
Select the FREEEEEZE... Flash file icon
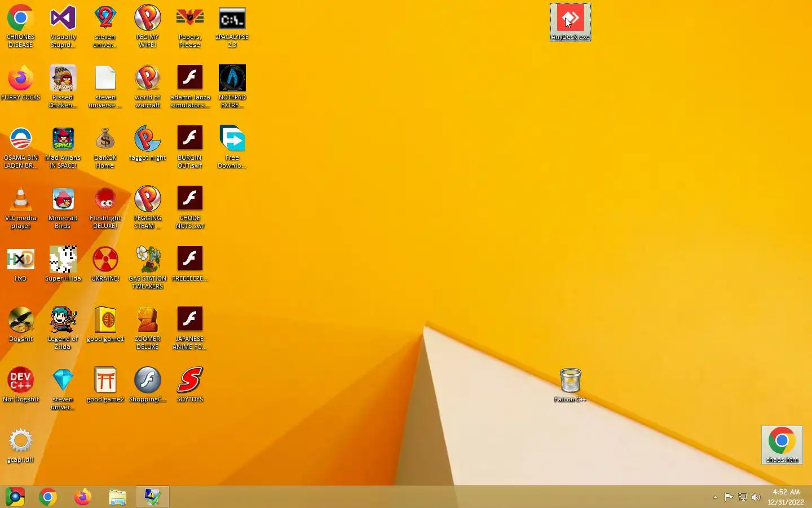pos(190,264)
